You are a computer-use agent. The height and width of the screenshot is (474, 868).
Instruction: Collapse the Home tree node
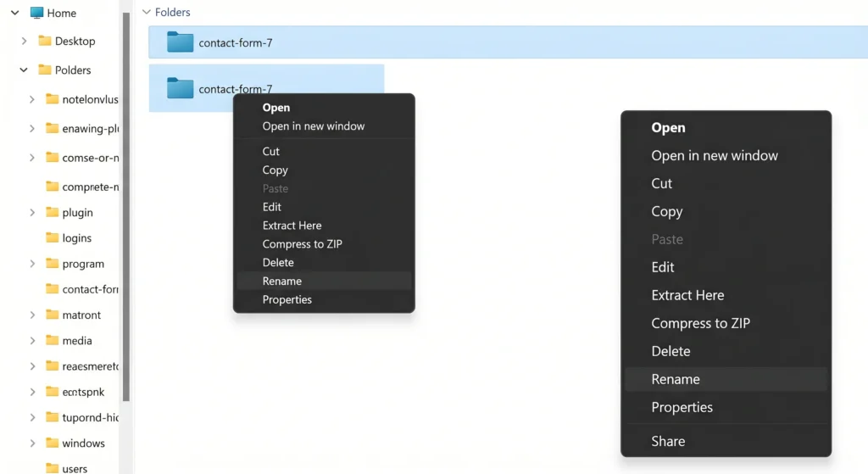(15, 13)
